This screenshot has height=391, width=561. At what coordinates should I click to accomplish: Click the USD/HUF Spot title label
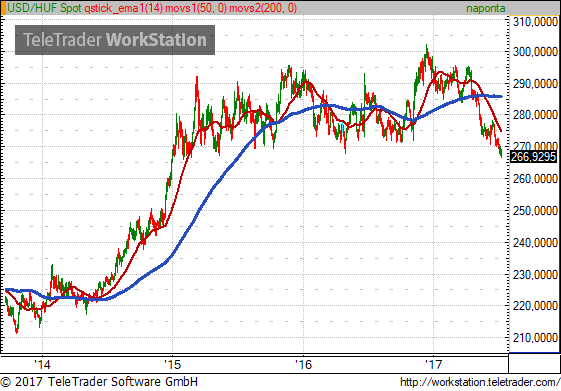click(x=44, y=8)
